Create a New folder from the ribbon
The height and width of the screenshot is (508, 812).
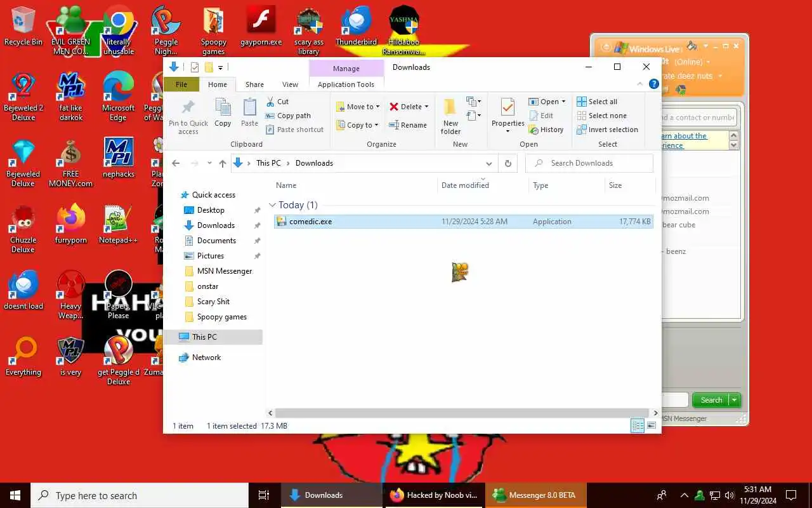(450, 116)
